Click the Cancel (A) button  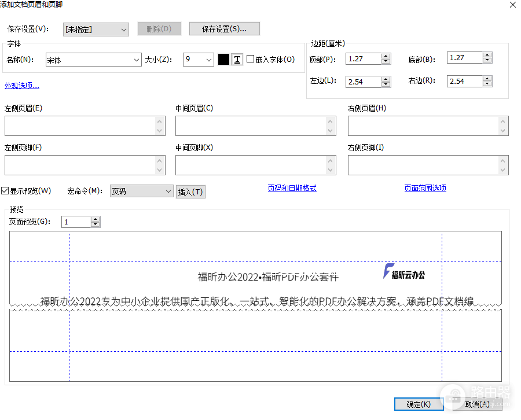coord(477,404)
